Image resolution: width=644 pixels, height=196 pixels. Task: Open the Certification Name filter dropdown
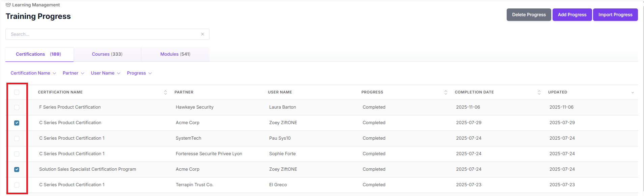[33, 73]
